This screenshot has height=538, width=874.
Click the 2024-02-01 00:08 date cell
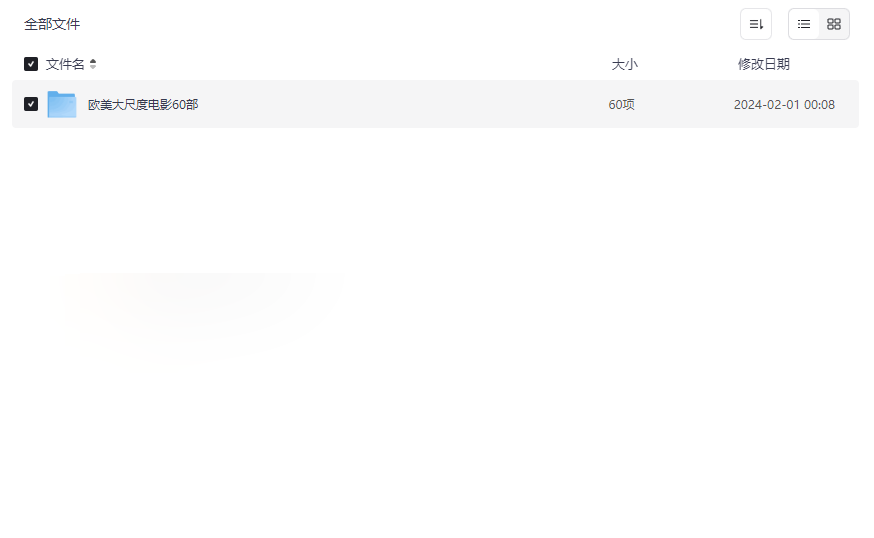pos(784,104)
